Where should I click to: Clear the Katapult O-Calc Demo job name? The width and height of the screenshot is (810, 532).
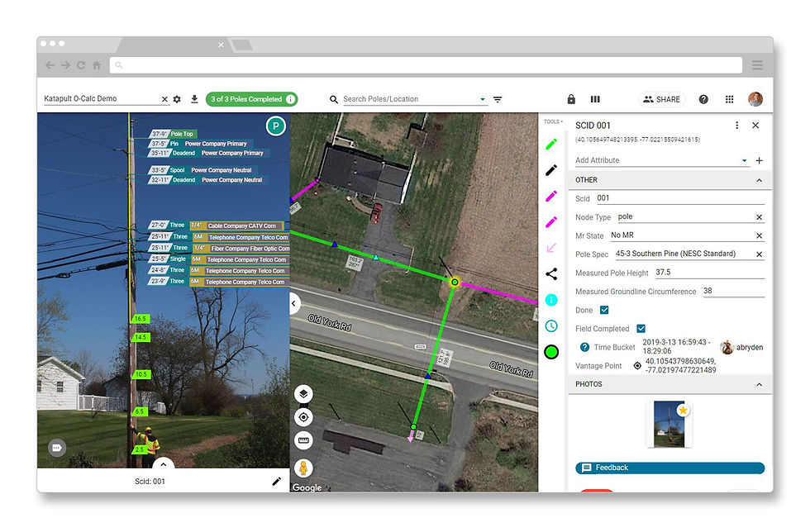point(164,99)
